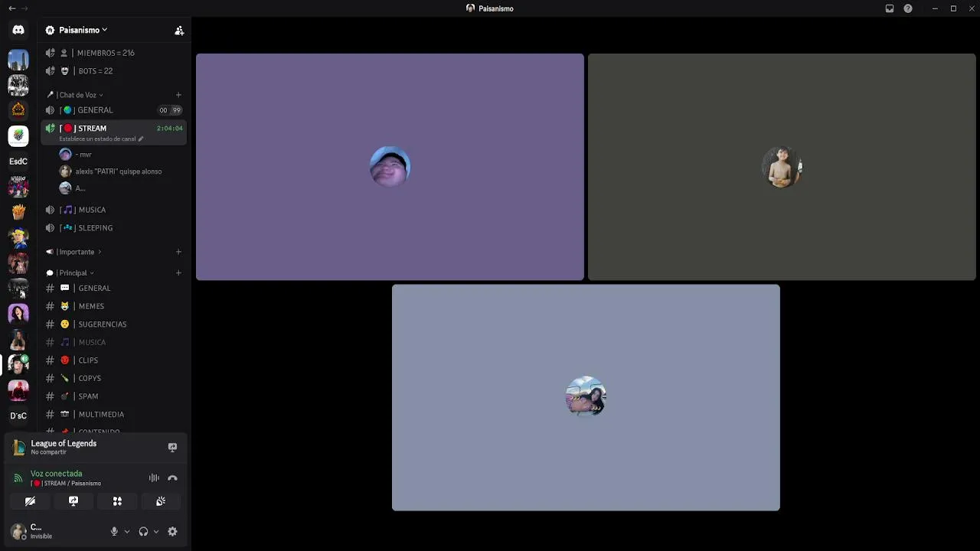980x551 pixels.
Task: Open headphone output options arrow
Action: [x=156, y=532]
